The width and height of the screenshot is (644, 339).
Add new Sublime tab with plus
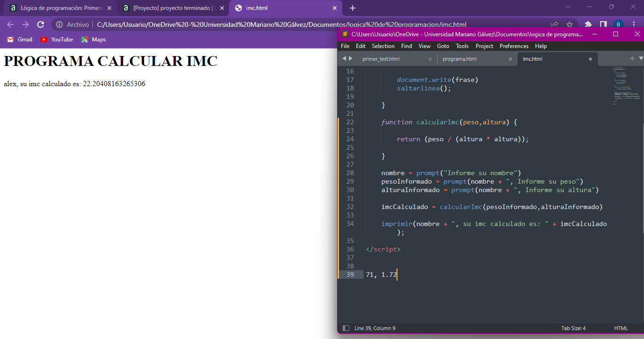pyautogui.click(x=632, y=58)
